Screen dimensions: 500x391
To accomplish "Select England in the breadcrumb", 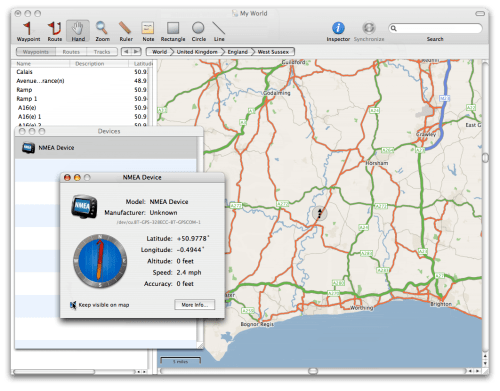I will click(238, 52).
